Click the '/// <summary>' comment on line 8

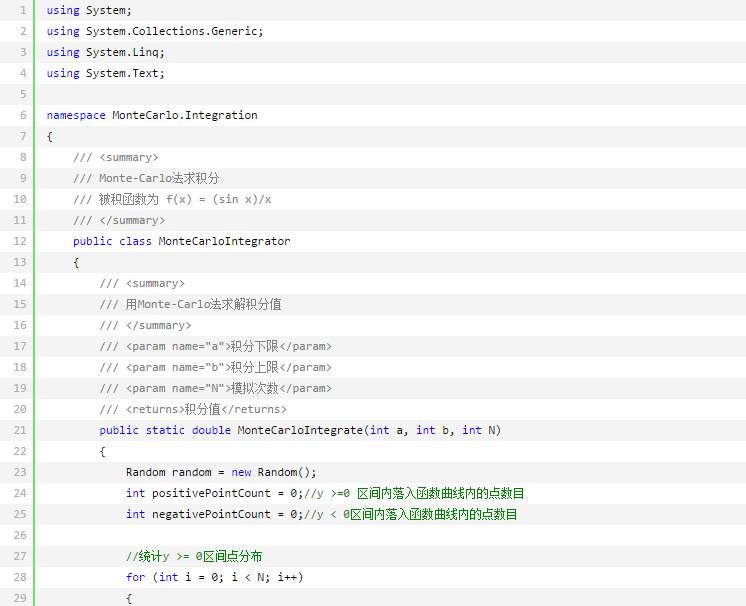click(116, 157)
